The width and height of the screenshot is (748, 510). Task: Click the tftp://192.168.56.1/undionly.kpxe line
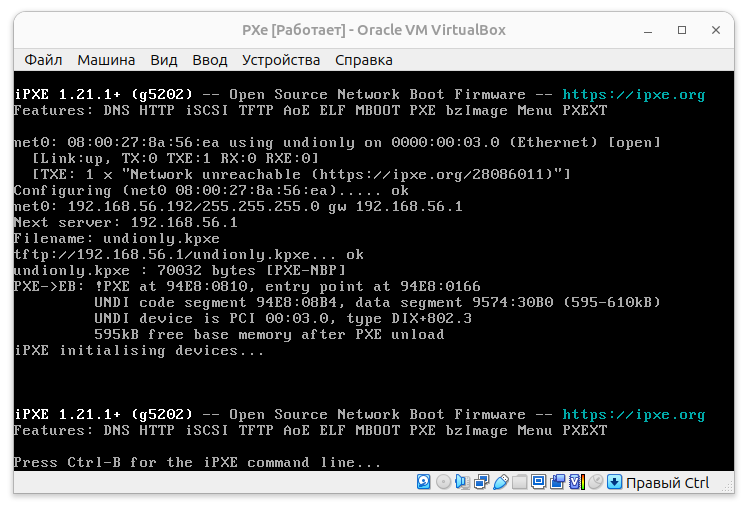click(x=189, y=255)
